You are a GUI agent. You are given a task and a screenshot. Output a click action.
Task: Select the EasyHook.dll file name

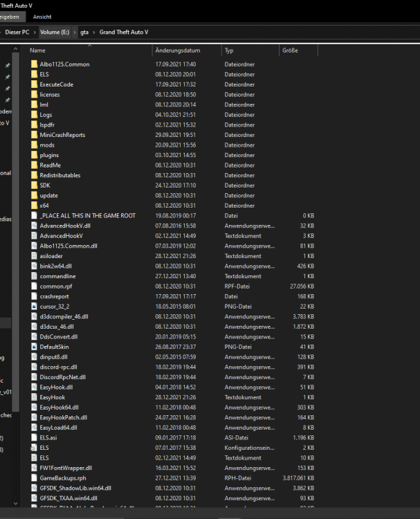pos(56,388)
